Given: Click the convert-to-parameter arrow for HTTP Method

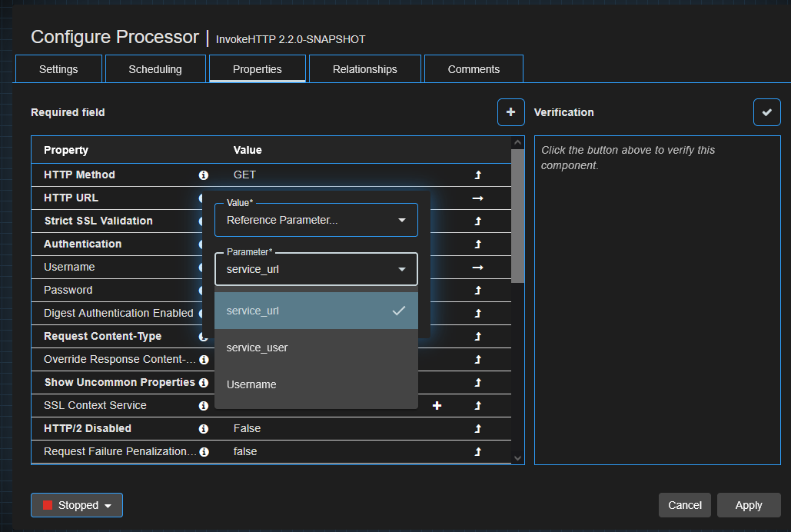Looking at the screenshot, I should [477, 175].
